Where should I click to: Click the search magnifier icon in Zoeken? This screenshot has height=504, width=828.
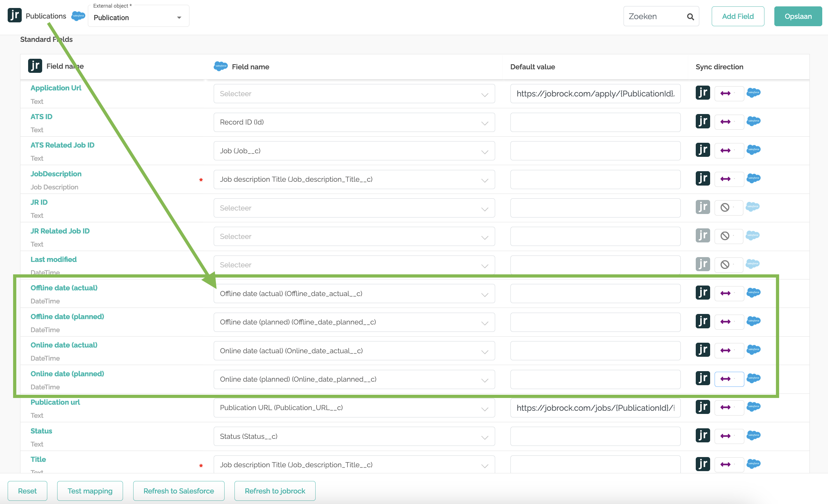690,17
